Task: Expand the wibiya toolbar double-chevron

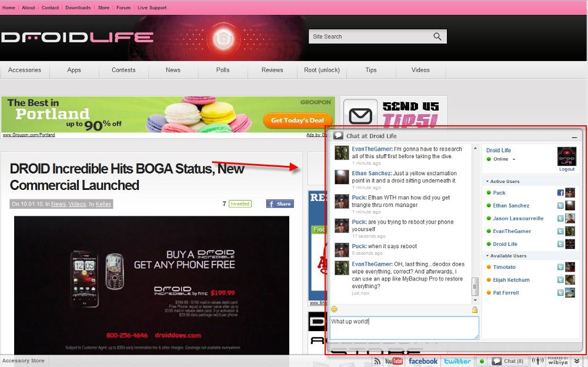Action: 577,361
